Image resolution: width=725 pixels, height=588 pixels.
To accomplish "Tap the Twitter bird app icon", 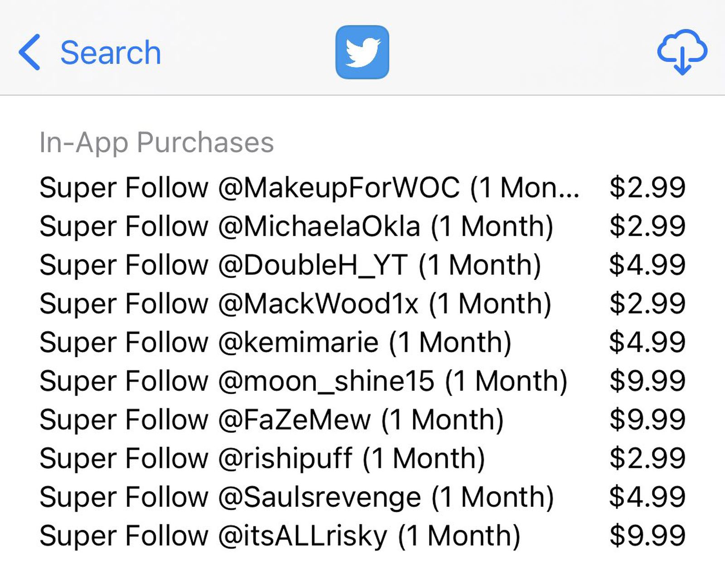I will [362, 52].
